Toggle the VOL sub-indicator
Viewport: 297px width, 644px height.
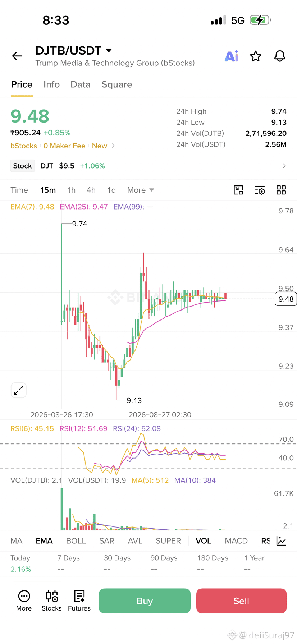[x=204, y=541]
